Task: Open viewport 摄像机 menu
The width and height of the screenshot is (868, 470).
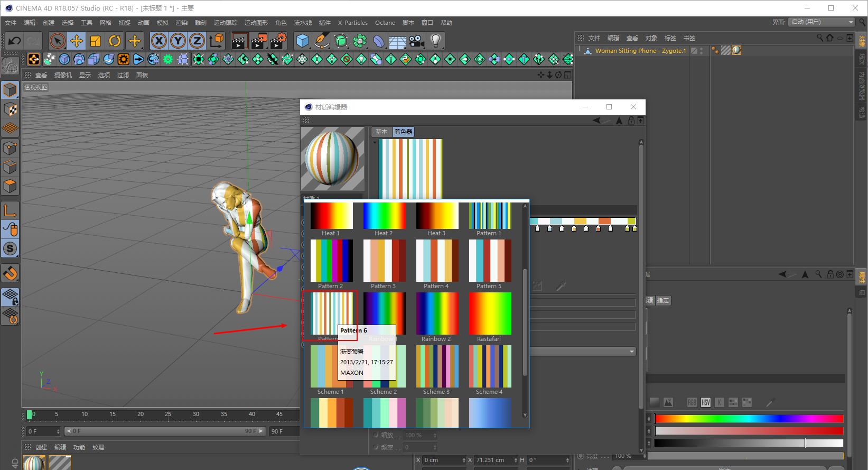Action: pyautogui.click(x=63, y=75)
